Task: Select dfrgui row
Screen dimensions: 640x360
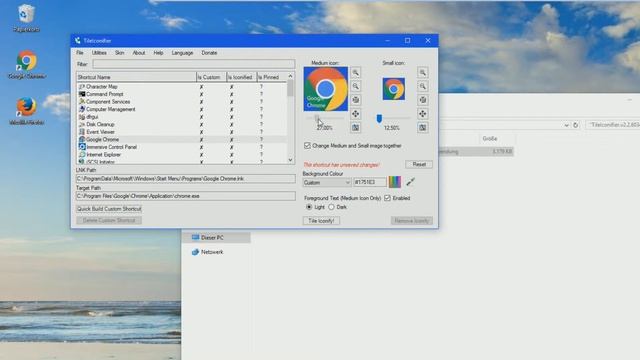Action: point(182,117)
